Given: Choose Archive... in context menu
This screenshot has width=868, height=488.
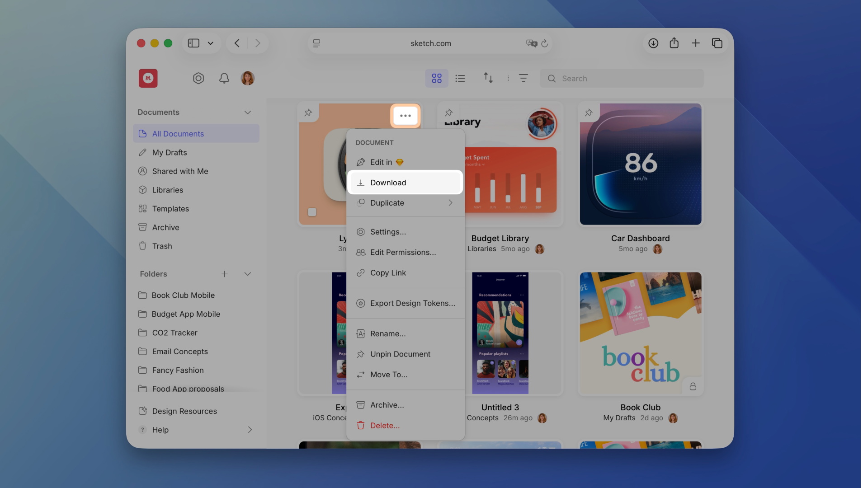Looking at the screenshot, I should point(406,405).
